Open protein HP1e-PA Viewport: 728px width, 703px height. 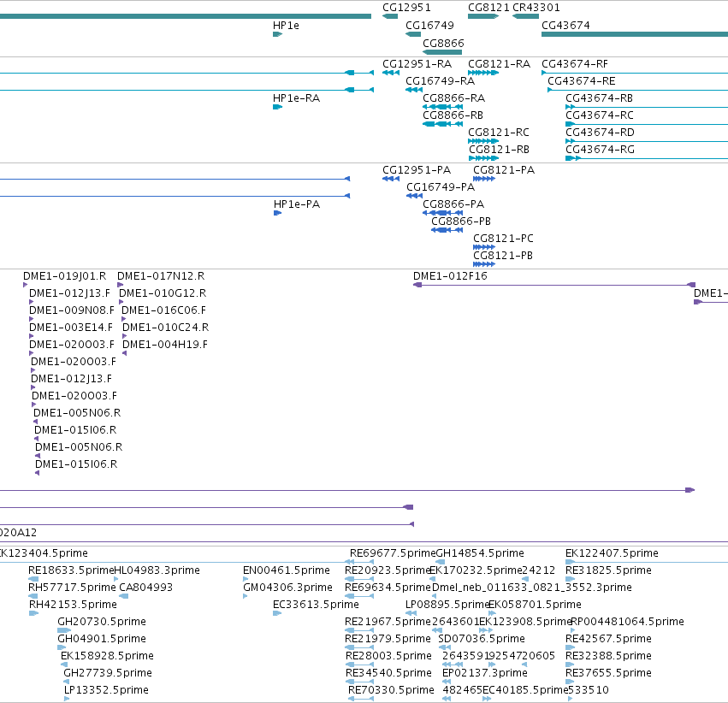[x=278, y=213]
